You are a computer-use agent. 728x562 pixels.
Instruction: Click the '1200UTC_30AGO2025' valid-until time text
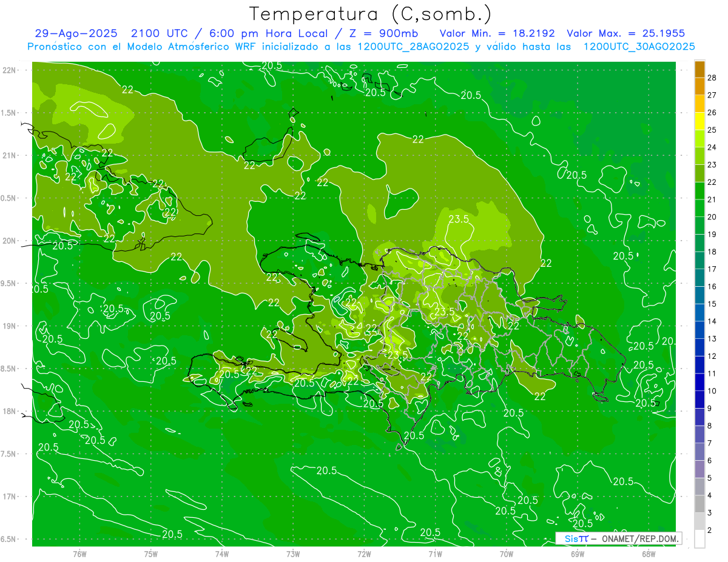tap(639, 47)
